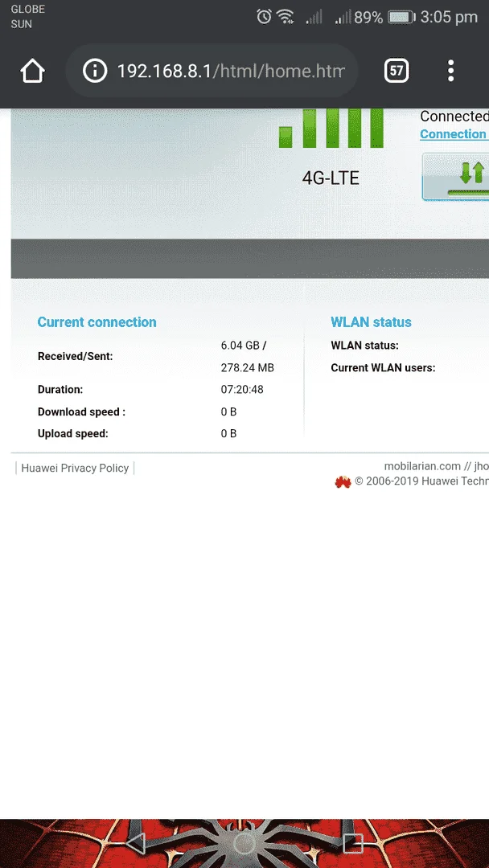Open the Huawei Privacy Policy link
489x868 pixels.
point(75,468)
